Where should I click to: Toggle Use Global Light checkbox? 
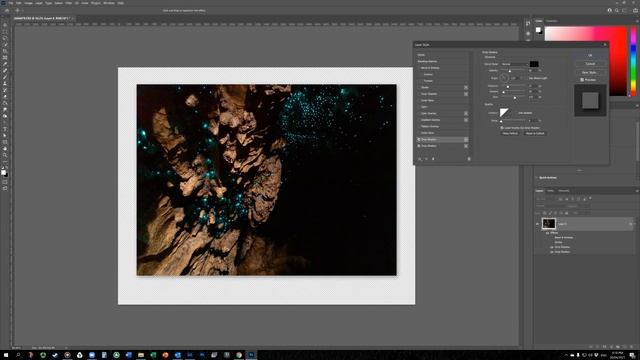point(527,78)
